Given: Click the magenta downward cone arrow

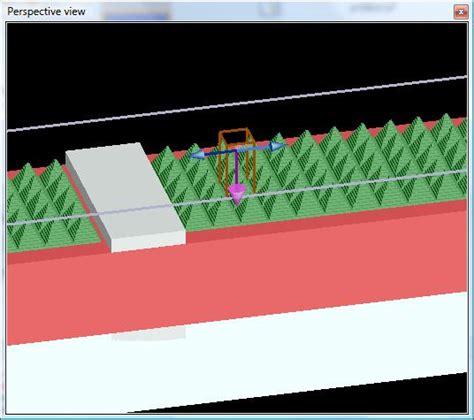Looking at the screenshot, I should pyautogui.click(x=237, y=194).
